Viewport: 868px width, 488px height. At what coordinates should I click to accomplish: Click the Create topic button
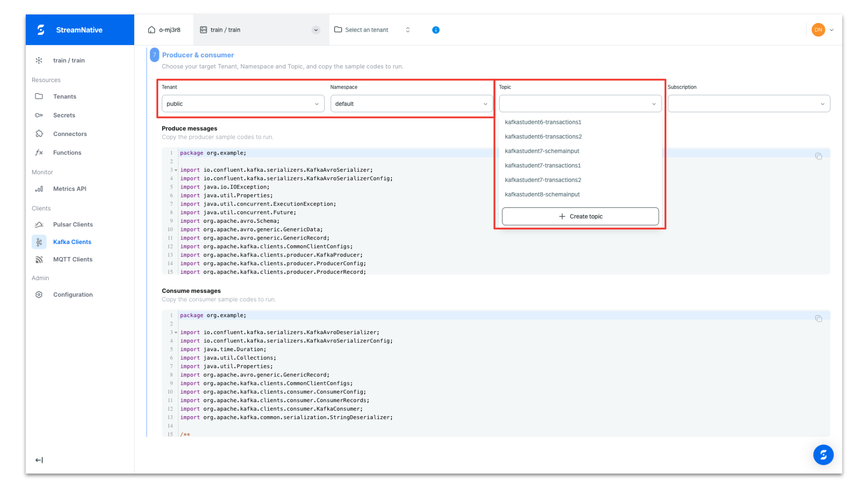(580, 216)
